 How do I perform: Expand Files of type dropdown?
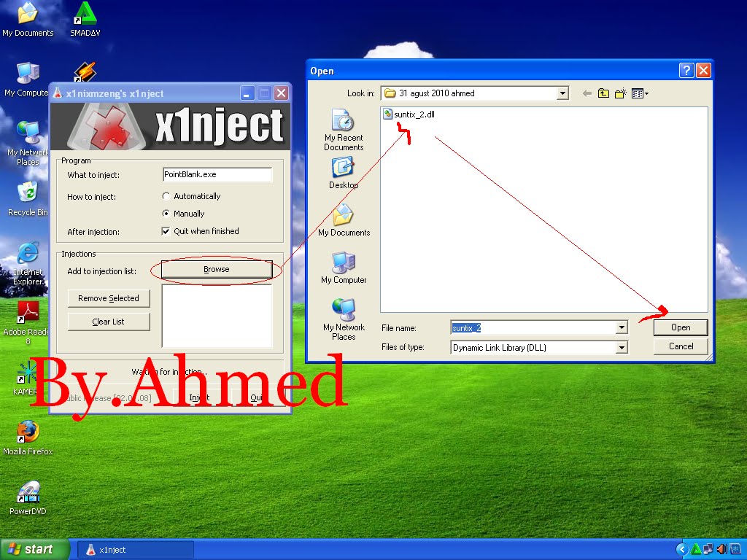[x=622, y=348]
